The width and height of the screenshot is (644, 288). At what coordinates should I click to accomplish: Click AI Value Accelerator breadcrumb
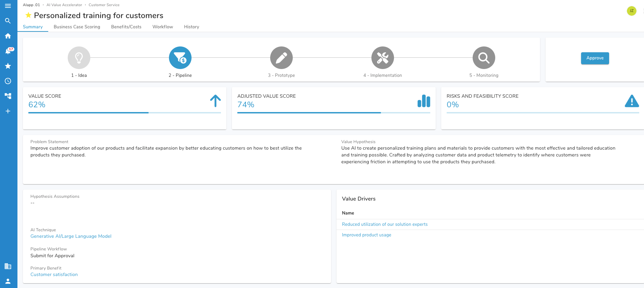click(64, 5)
